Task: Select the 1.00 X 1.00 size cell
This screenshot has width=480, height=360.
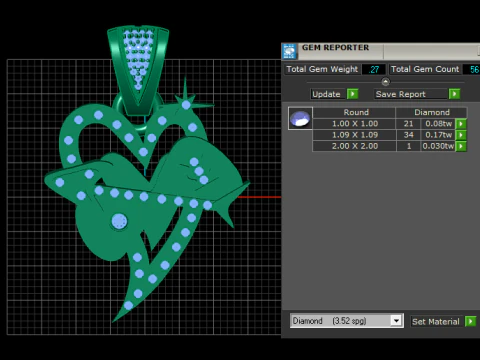Action: (x=355, y=124)
